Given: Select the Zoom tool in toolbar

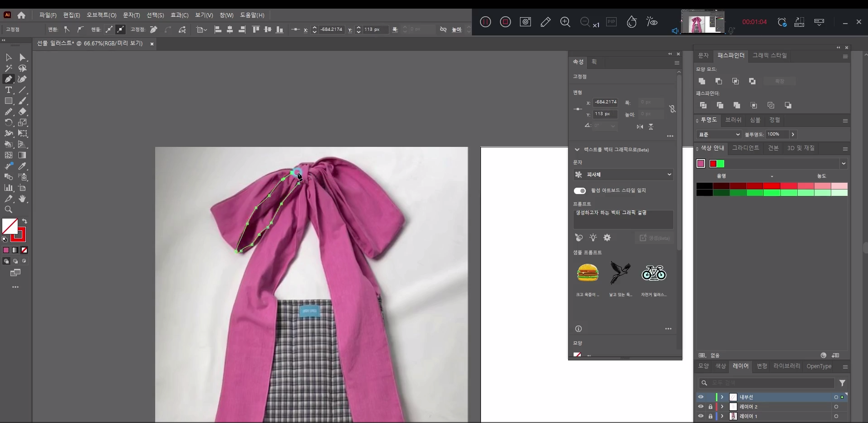Looking at the screenshot, I should 8,209.
